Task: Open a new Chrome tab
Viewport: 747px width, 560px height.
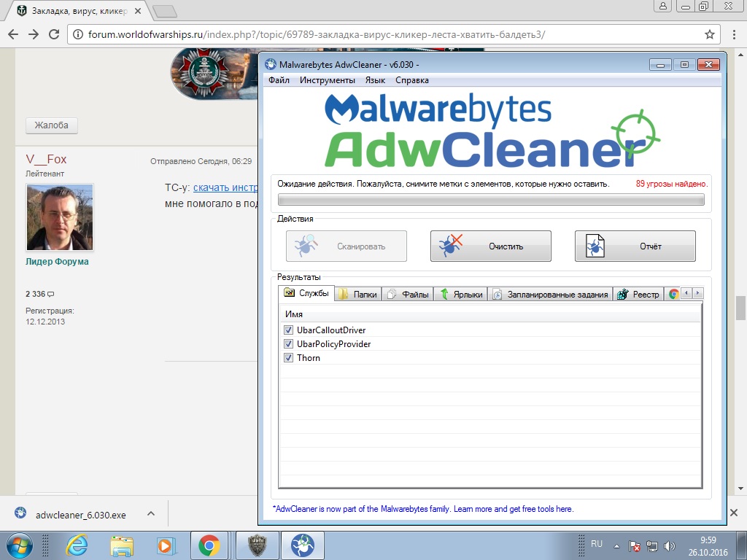Action: pyautogui.click(x=165, y=11)
